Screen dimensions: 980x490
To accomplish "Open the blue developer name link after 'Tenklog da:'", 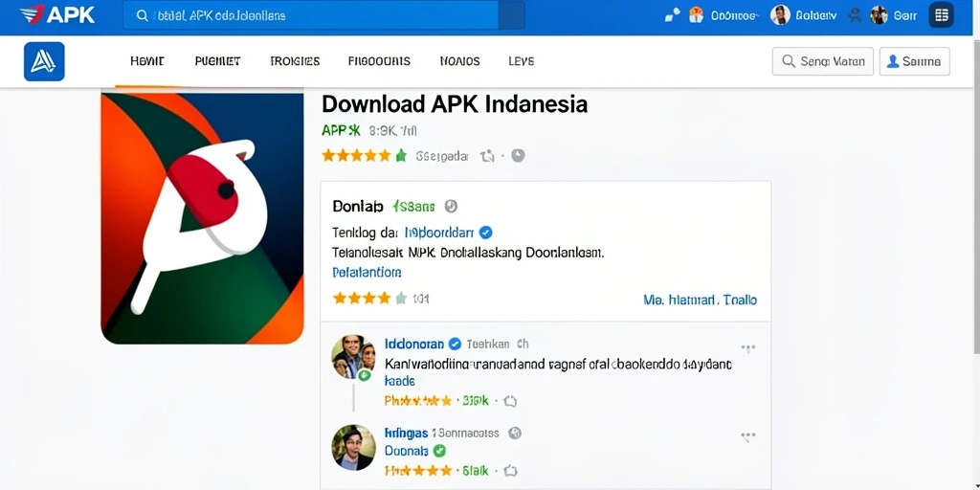I will (438, 234).
